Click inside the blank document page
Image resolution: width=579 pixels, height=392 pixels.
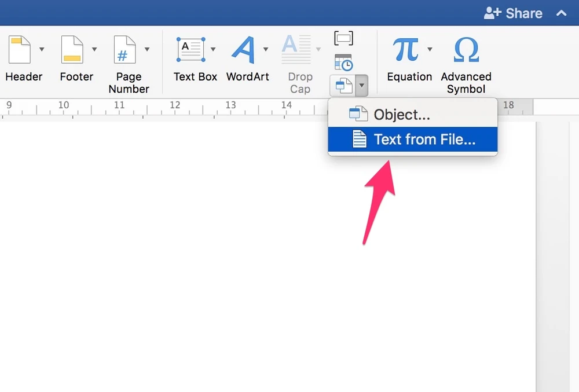point(232,261)
